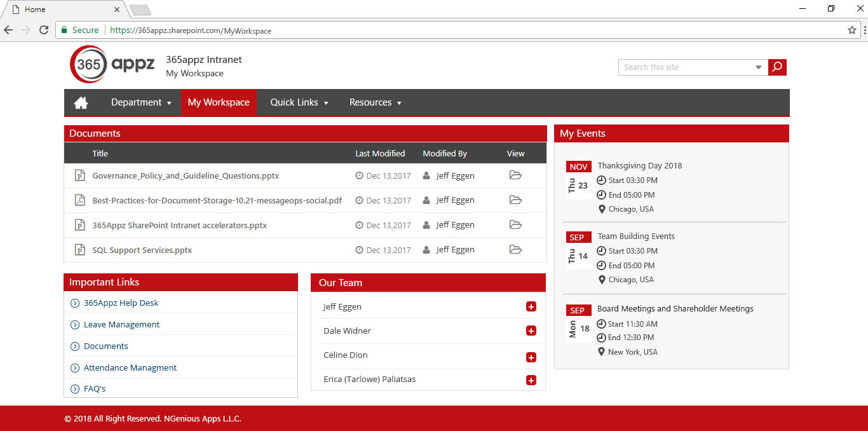868x431 pixels.
Task: Open folder icon for SQL Support Services.pptx
Action: pyautogui.click(x=515, y=250)
